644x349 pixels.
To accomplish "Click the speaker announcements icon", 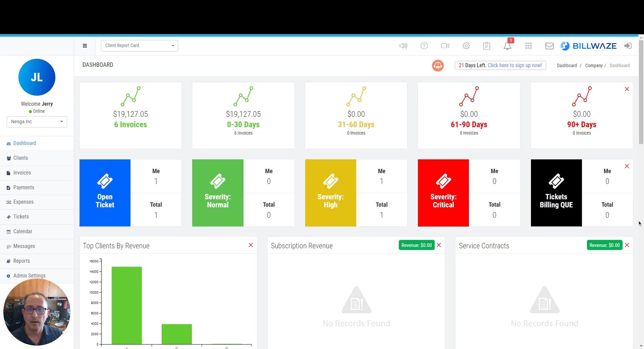I will (x=403, y=46).
